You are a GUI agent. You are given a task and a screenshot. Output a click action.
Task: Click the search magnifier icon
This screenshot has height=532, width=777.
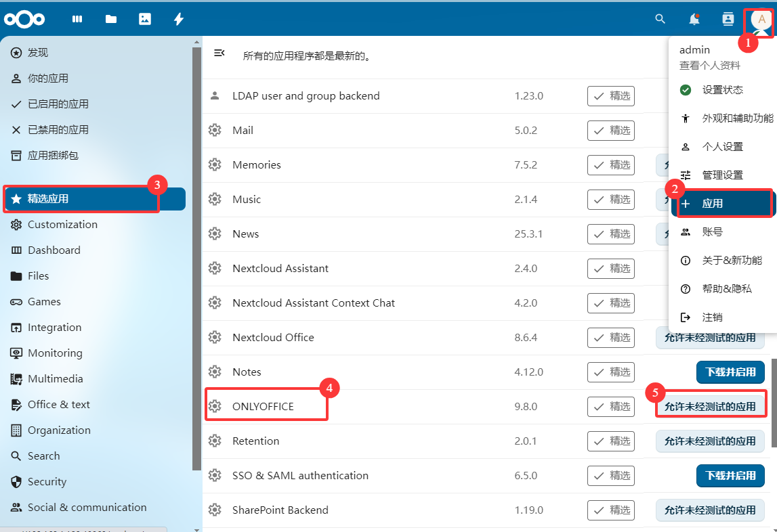660,19
